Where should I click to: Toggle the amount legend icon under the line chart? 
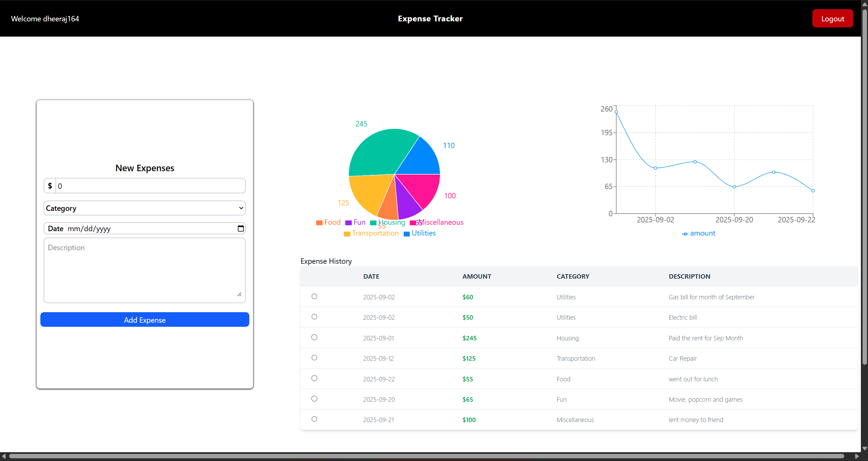[x=685, y=234]
